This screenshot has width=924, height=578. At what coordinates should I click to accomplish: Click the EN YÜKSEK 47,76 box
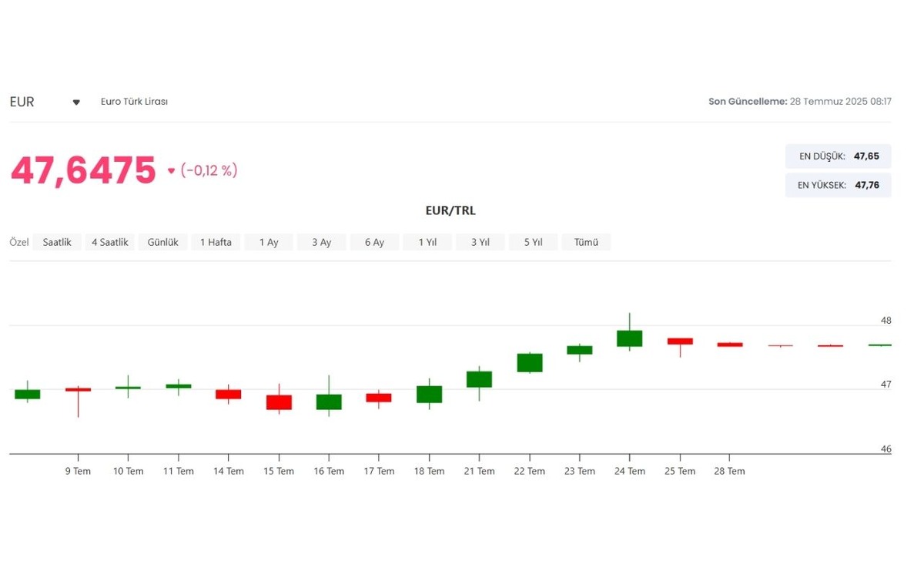[x=839, y=185]
